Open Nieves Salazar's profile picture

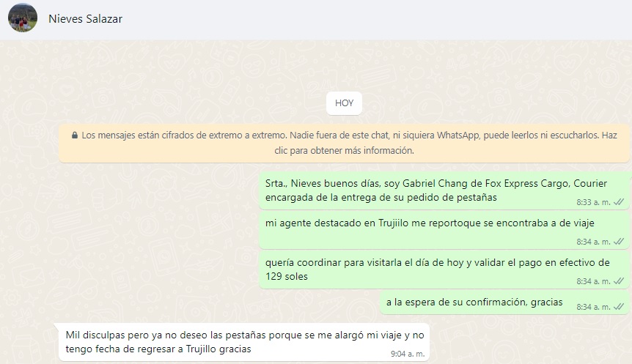pos(23,18)
